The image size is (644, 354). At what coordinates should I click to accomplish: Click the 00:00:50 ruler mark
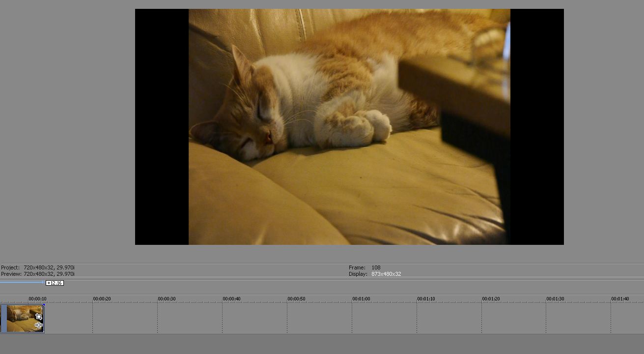tap(296, 298)
